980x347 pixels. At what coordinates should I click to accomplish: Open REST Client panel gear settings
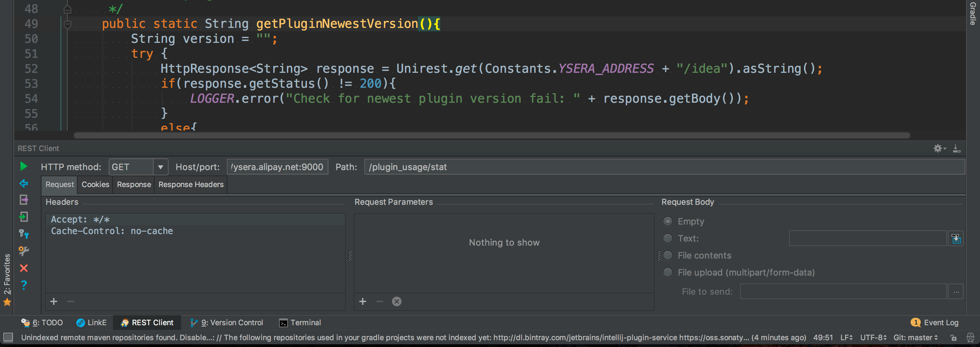[x=939, y=148]
